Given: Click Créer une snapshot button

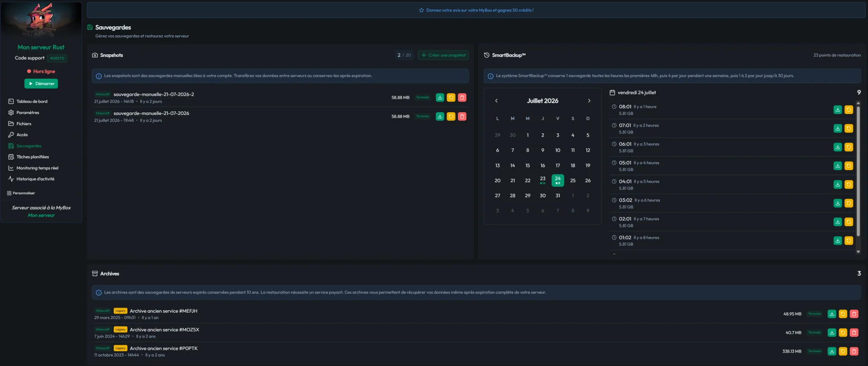Looking at the screenshot, I should click(x=443, y=55).
